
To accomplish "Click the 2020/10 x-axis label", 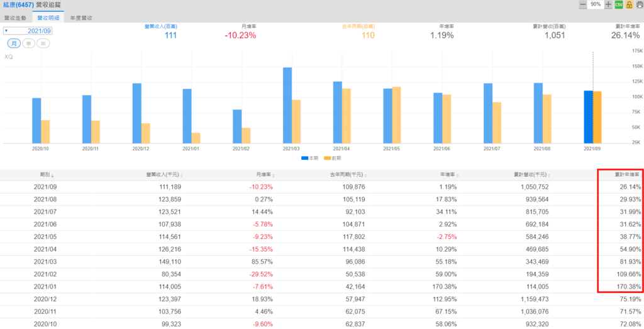I will point(41,148).
